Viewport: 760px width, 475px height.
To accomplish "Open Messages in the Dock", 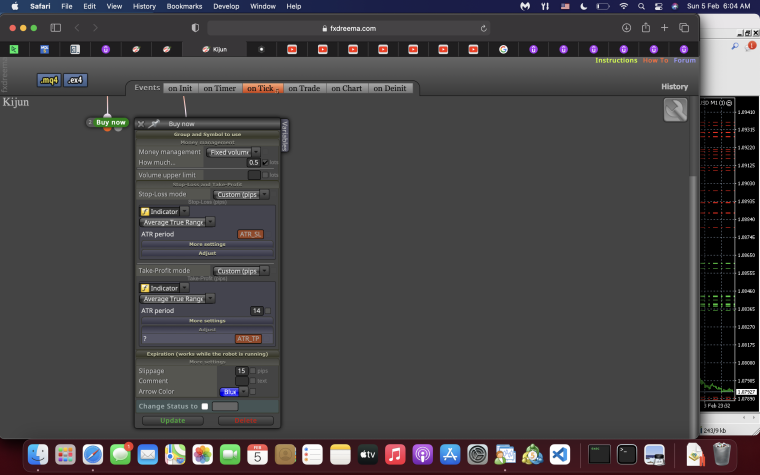I will click(x=120, y=455).
